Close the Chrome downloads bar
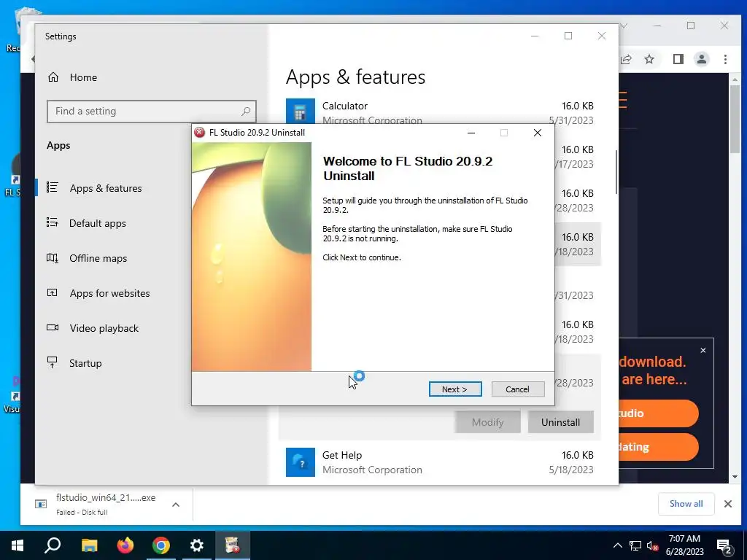747x560 pixels. 728,504
